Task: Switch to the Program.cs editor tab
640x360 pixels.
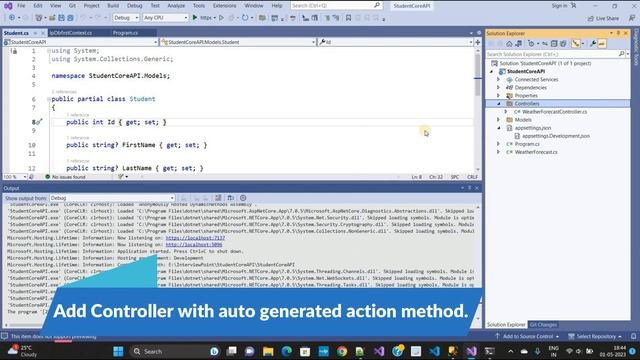Action: pyautogui.click(x=125, y=33)
